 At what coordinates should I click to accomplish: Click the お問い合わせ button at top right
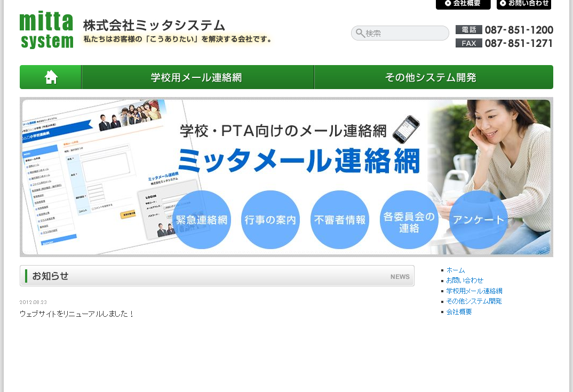click(x=523, y=5)
